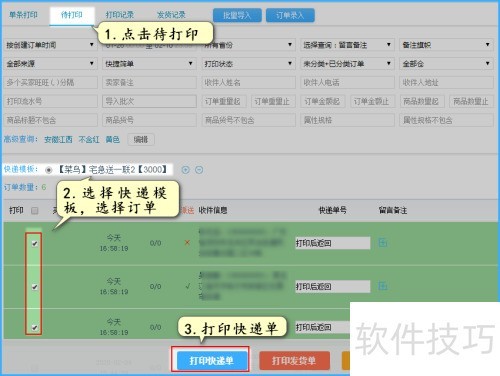Click the red 打印发货单 button

click(x=294, y=360)
